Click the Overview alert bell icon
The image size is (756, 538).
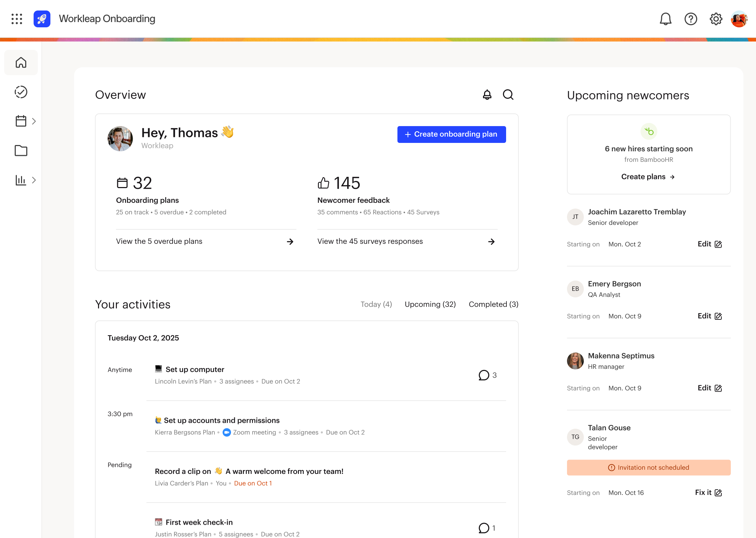click(x=487, y=95)
